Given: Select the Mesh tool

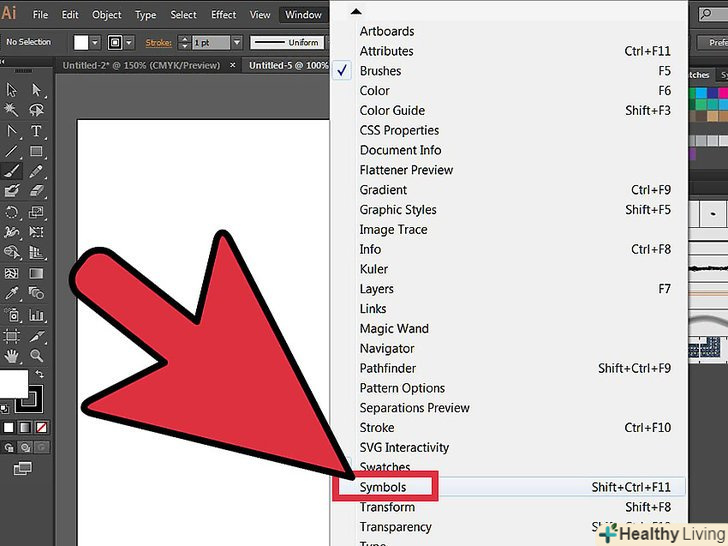Looking at the screenshot, I should [x=12, y=273].
